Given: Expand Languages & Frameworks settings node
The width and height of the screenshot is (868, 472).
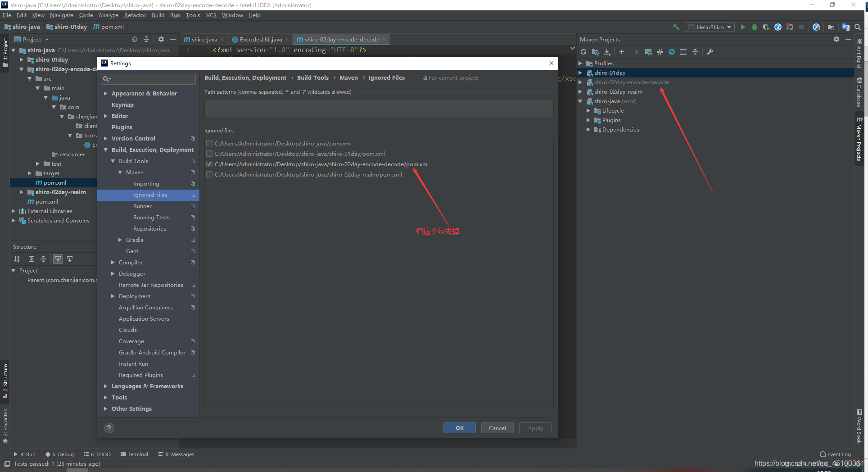Looking at the screenshot, I should 105,386.
